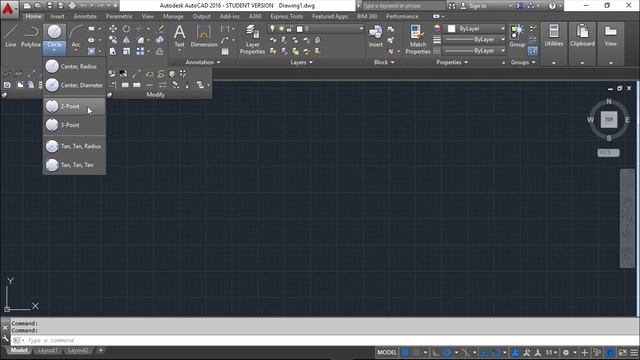This screenshot has height=360, width=640.
Task: Click the WCS coordinate system label
Action: click(x=608, y=153)
